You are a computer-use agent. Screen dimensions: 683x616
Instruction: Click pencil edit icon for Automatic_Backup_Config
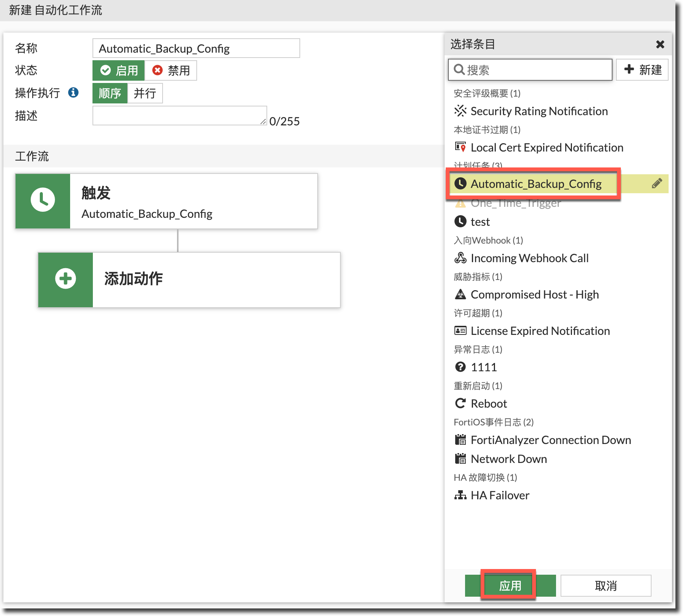click(657, 183)
